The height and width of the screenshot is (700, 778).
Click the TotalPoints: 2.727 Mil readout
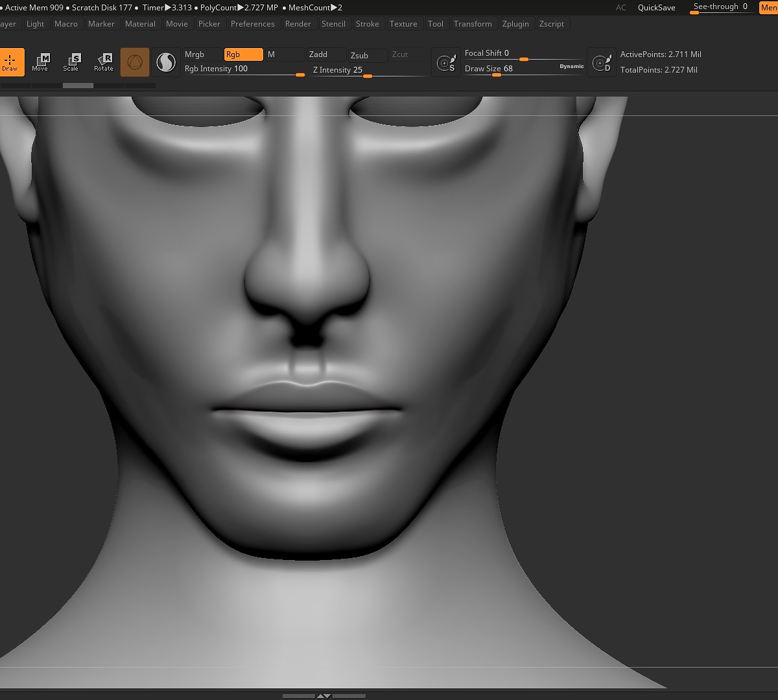tap(659, 70)
